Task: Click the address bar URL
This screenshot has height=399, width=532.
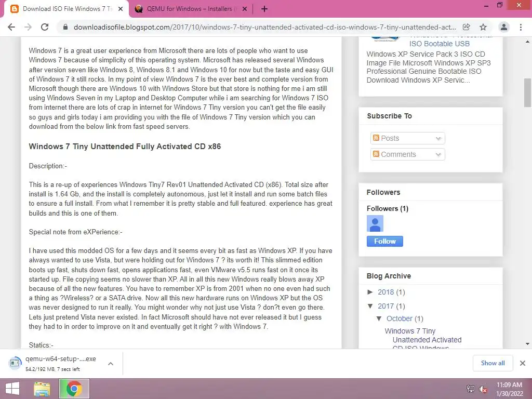Action: (x=264, y=27)
